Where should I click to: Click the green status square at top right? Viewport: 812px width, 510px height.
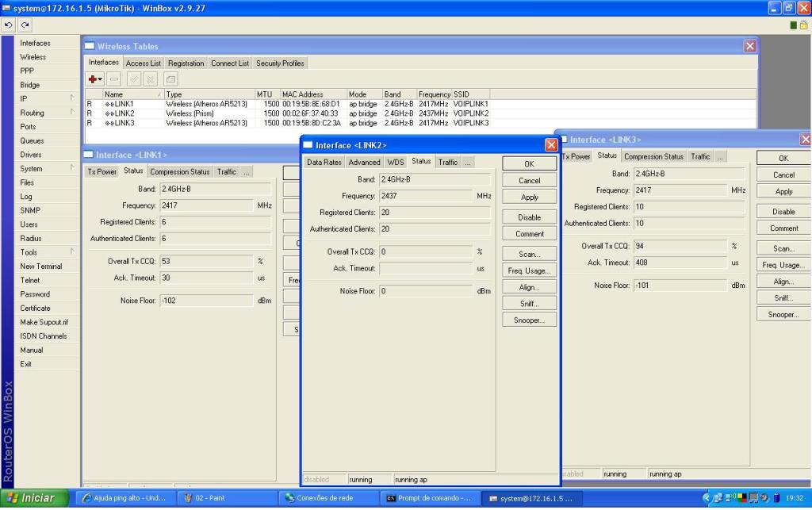[x=793, y=25]
